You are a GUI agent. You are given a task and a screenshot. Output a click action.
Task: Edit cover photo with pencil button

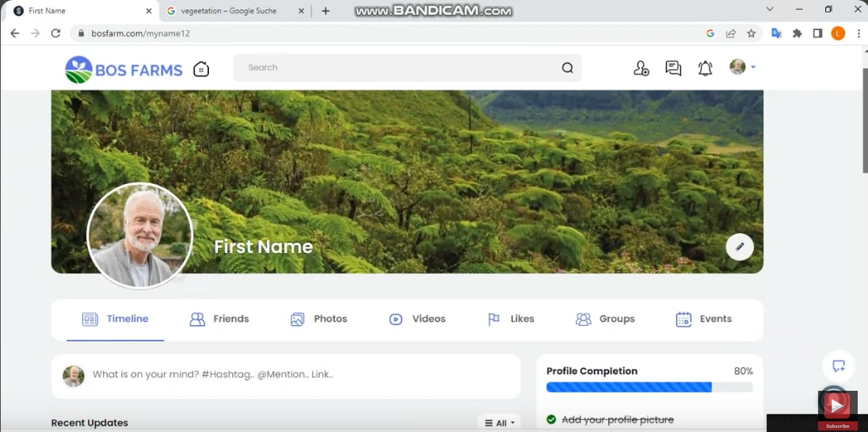pyautogui.click(x=740, y=247)
